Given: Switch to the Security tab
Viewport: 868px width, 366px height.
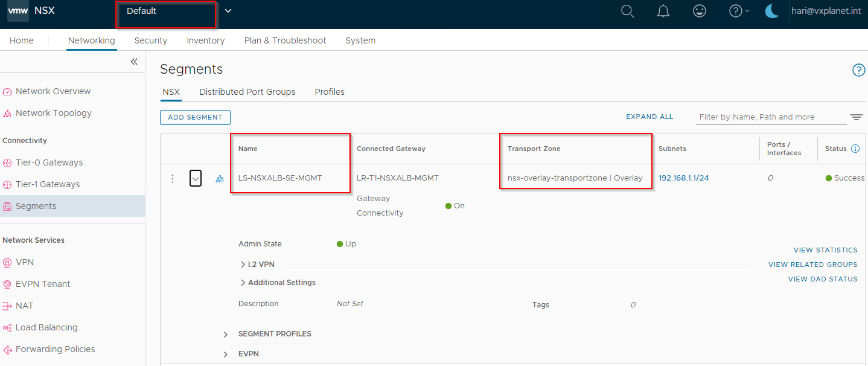Looking at the screenshot, I should tap(151, 40).
